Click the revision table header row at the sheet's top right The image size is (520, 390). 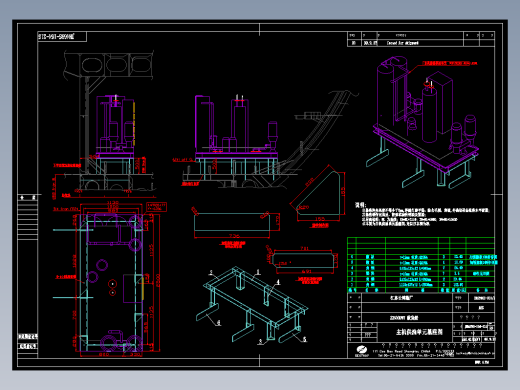pyautogui.click(x=421, y=35)
